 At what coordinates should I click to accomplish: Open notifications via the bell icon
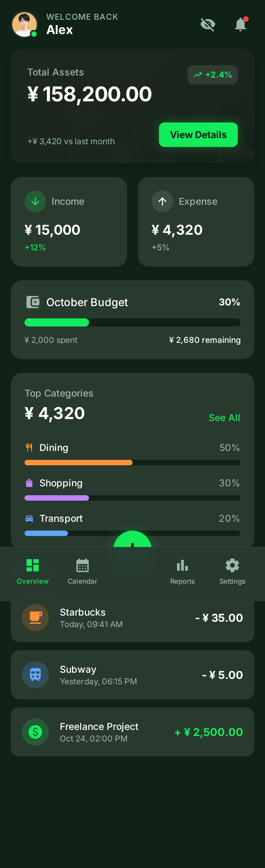pos(241,24)
